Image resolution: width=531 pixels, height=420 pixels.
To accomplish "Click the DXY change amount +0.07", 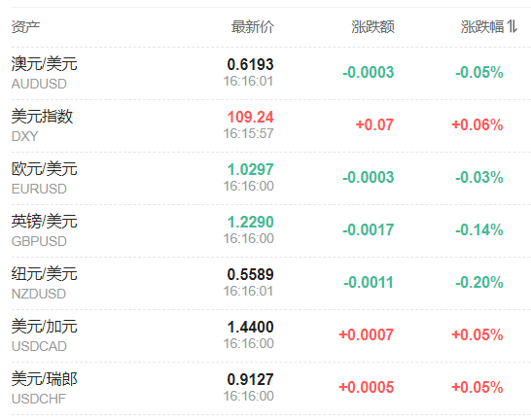I will coord(374,124).
